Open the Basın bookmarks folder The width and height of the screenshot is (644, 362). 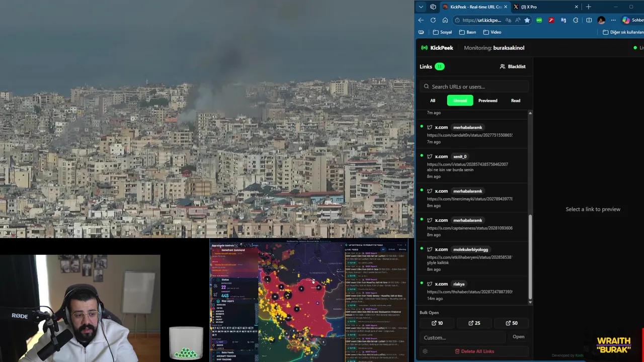(467, 32)
